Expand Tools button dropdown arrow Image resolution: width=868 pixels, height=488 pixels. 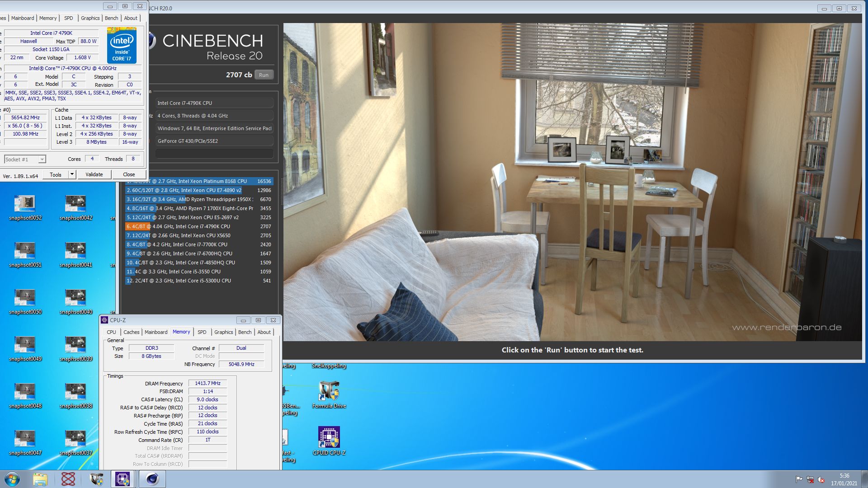click(x=71, y=174)
